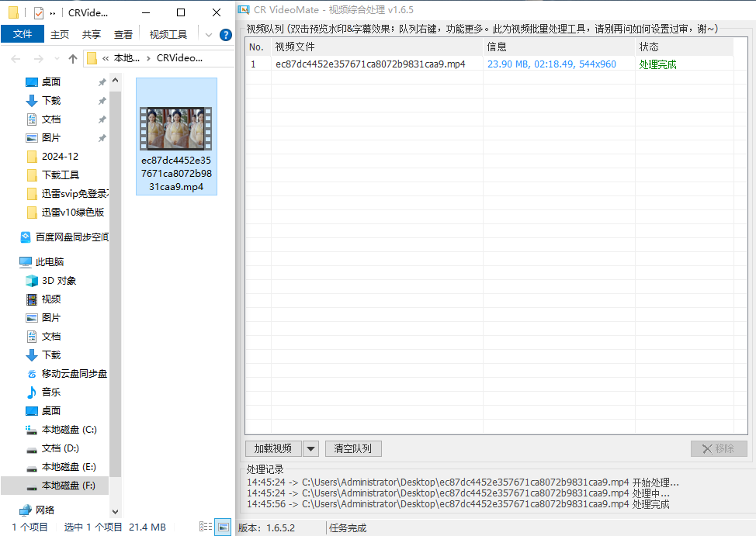Click the 处理完成 status cell

[657, 64]
